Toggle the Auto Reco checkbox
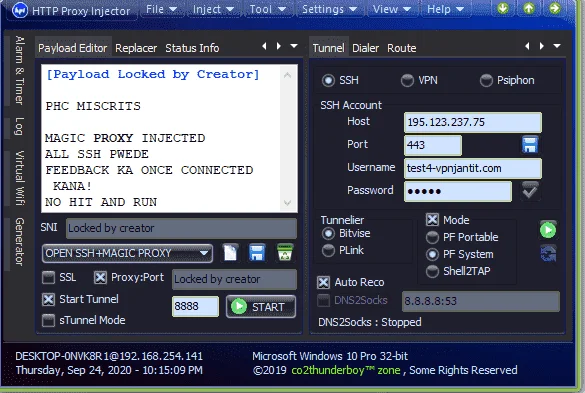 click(323, 282)
